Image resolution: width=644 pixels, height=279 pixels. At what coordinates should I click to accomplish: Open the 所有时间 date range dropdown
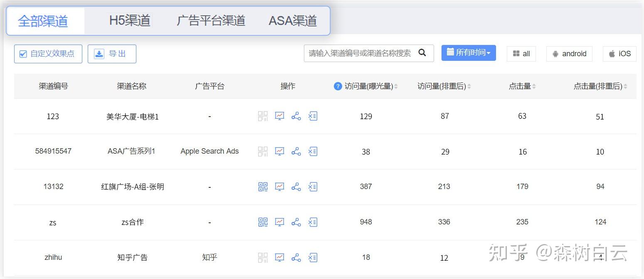coord(469,53)
